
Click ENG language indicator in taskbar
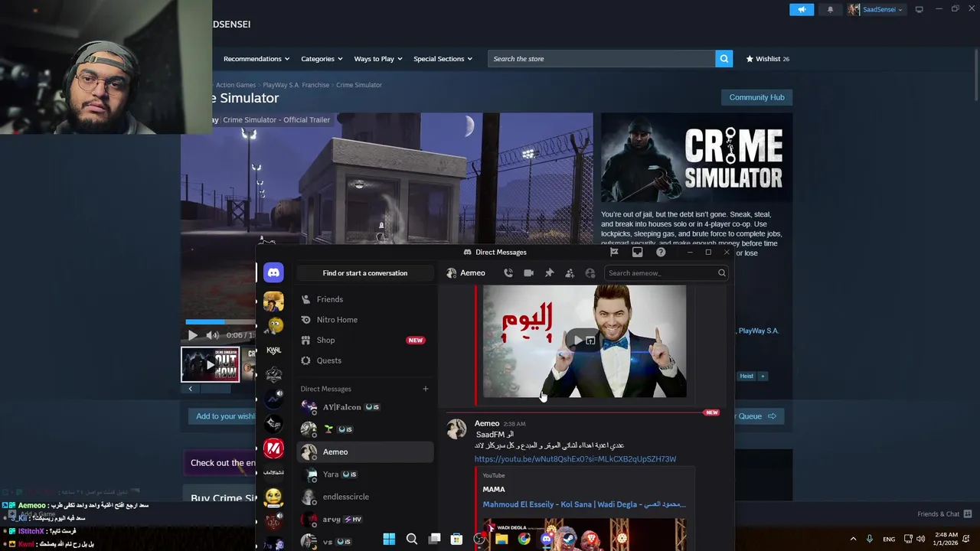pos(889,539)
